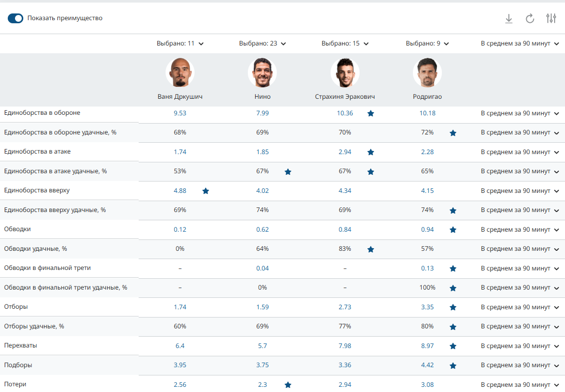The height and width of the screenshot is (392, 565).
Task: Expand the Выбрано: 11 dropdown
Action: point(180,44)
